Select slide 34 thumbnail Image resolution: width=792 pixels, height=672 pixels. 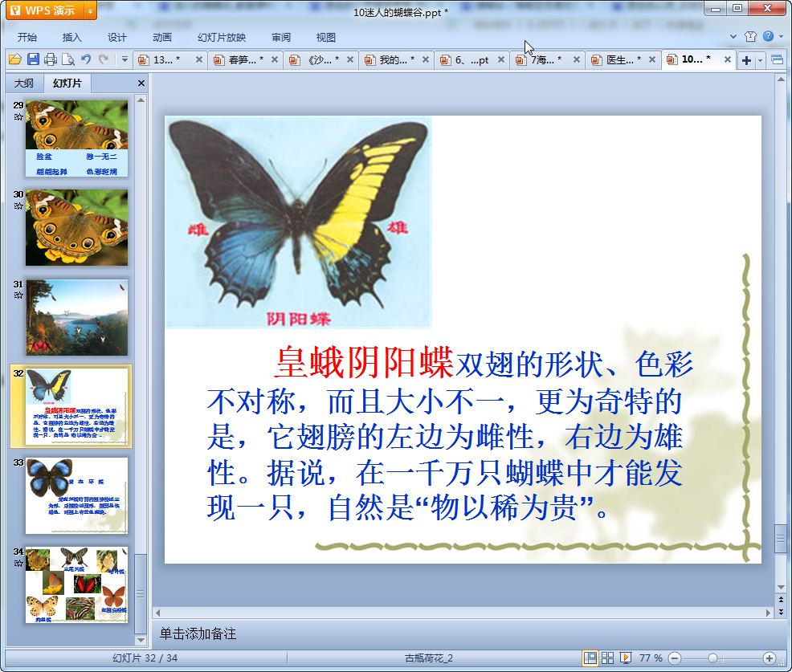pyautogui.click(x=77, y=584)
